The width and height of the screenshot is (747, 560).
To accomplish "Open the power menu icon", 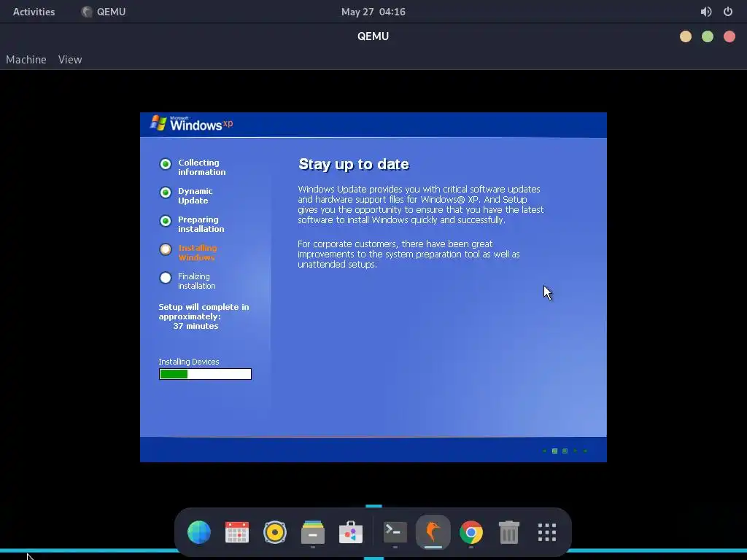I will point(728,12).
